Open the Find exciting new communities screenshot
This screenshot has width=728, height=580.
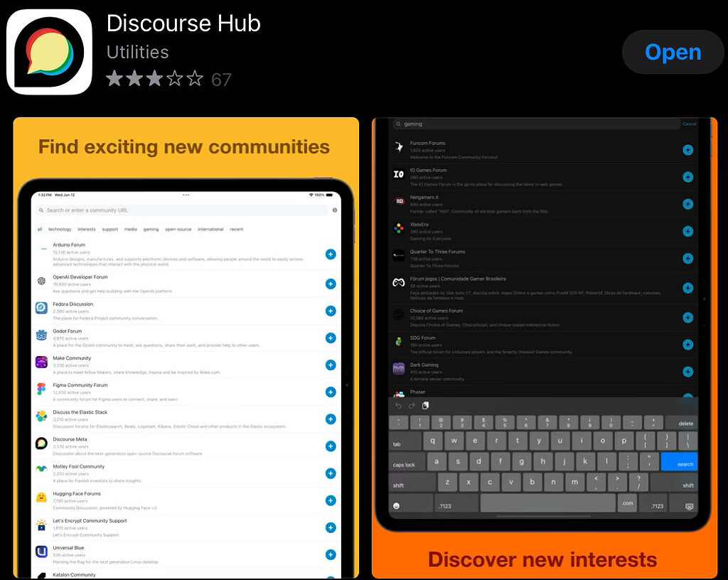click(x=186, y=348)
